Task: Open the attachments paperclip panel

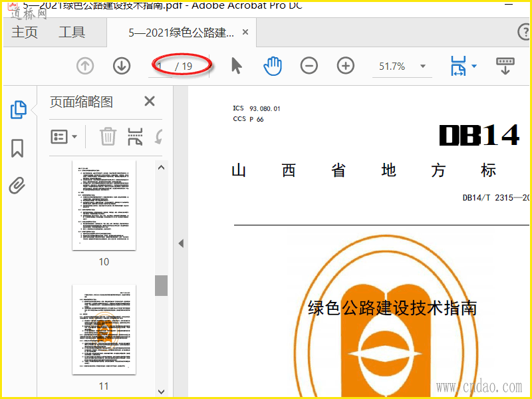Action: pos(17,186)
